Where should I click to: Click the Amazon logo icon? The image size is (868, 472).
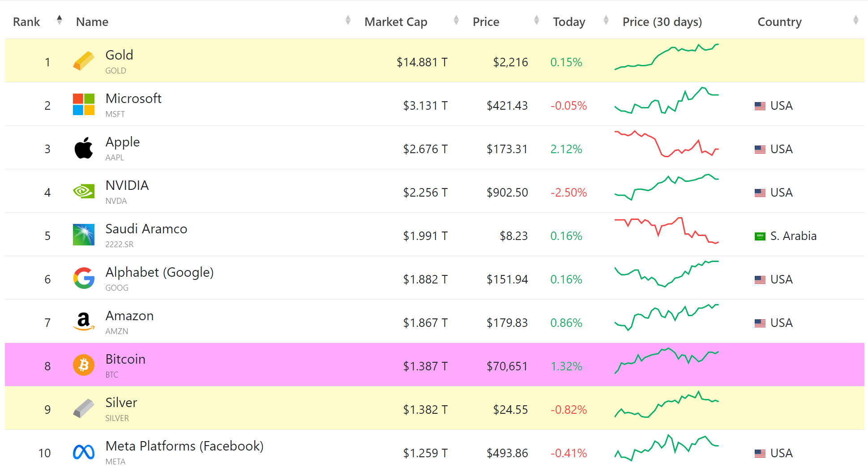tap(84, 322)
